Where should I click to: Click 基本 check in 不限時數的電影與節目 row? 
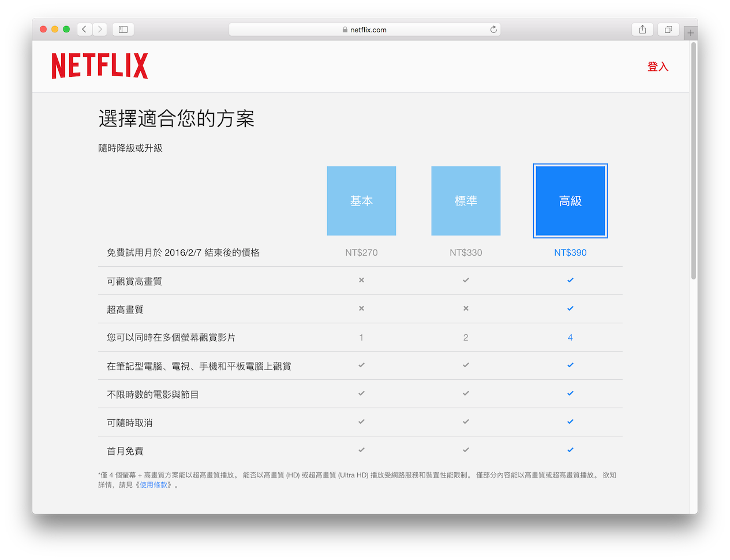click(x=361, y=393)
